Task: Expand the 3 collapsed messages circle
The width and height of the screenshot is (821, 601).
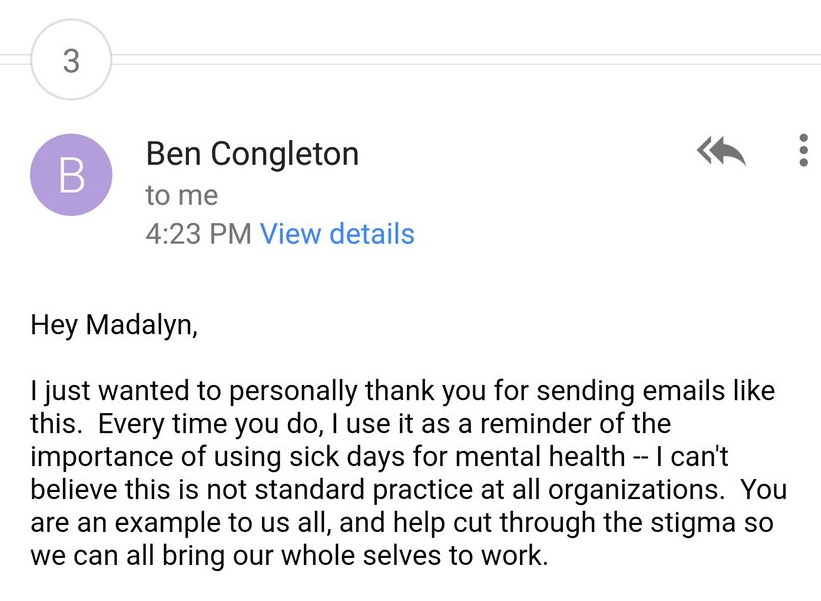Action: click(71, 60)
